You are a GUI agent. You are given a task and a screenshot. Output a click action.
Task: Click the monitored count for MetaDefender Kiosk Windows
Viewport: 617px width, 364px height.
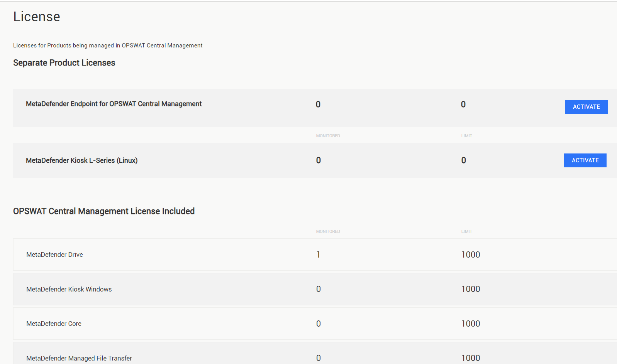pyautogui.click(x=319, y=289)
